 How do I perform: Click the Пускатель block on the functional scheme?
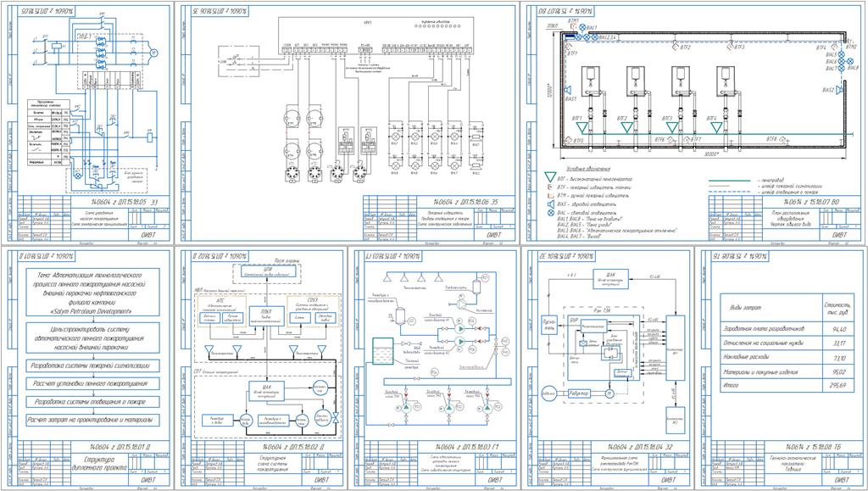548,325
